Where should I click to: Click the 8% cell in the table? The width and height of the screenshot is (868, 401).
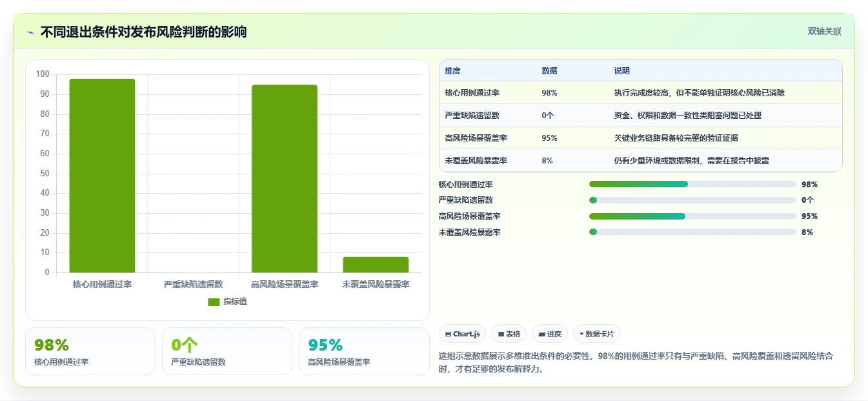[x=547, y=161]
